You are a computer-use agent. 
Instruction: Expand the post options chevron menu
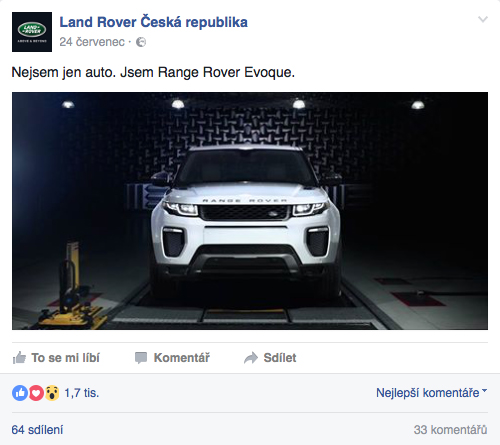[483, 19]
